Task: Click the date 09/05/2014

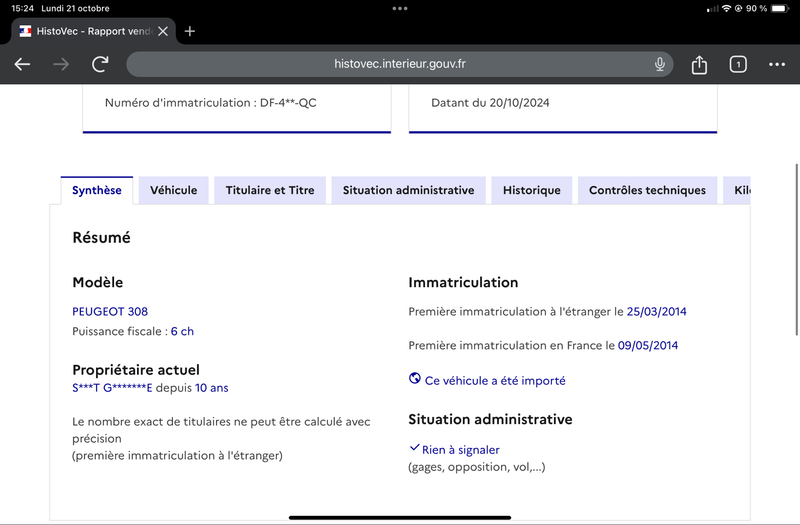Action: [x=647, y=345]
